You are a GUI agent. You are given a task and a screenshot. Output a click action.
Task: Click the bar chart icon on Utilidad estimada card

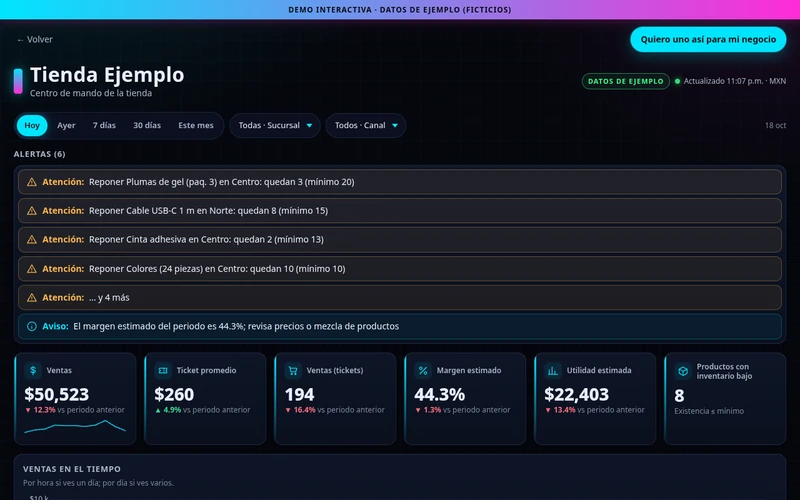pyautogui.click(x=553, y=370)
